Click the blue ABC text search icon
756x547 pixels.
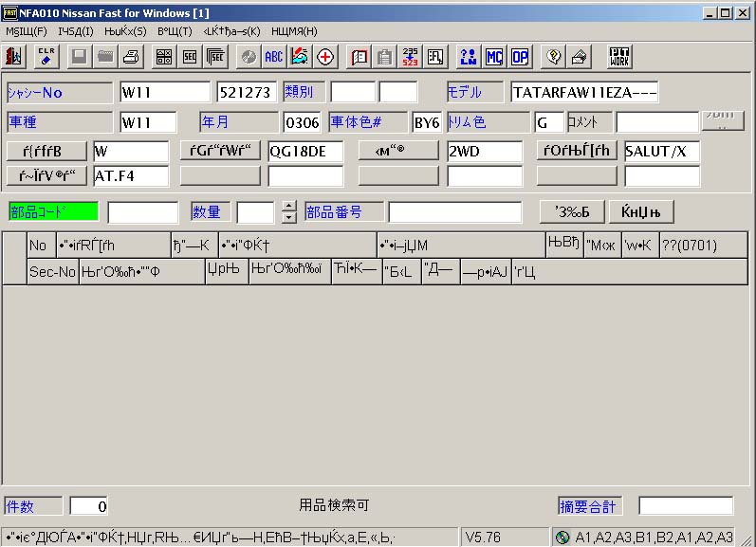[x=274, y=57]
